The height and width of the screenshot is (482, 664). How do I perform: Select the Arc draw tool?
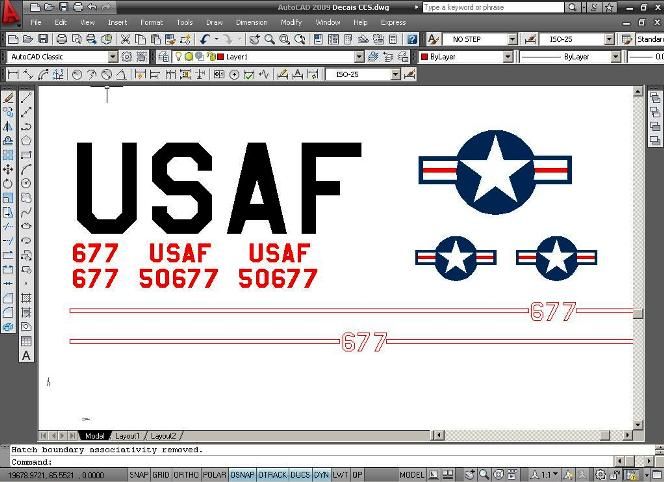click(26, 169)
